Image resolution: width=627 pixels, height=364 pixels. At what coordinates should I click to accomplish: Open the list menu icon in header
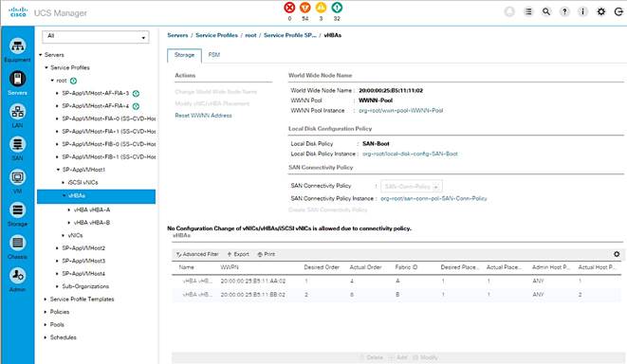(528, 11)
